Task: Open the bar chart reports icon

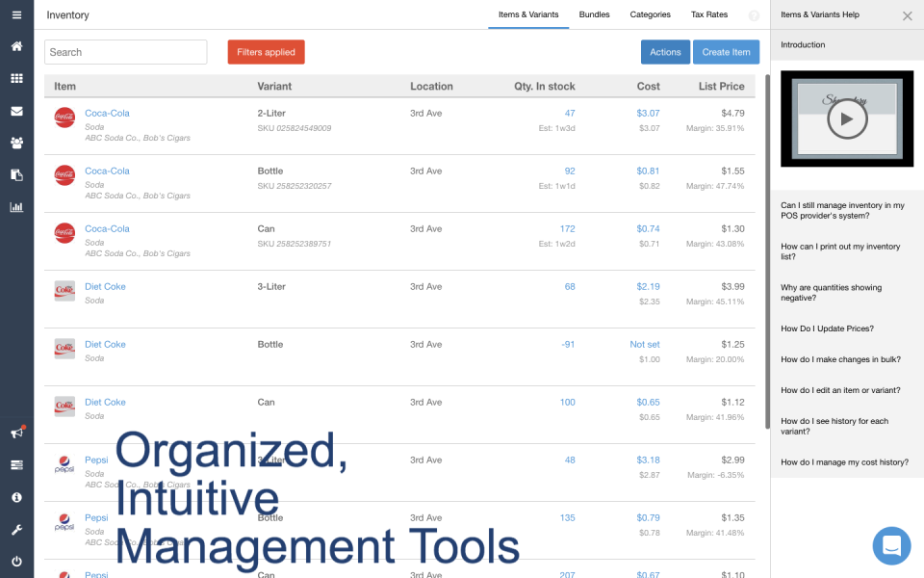Action: [x=16, y=207]
